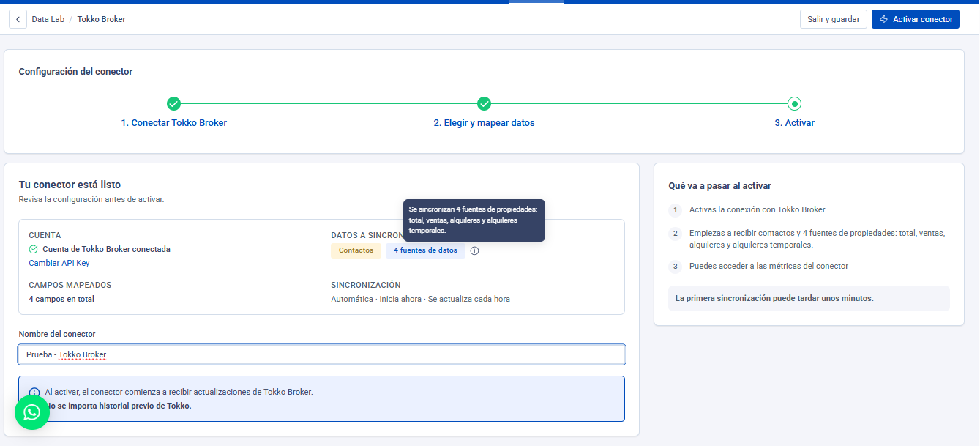Go to step 1. Conectar Tokko Broker
This screenshot has width=980, height=446.
coord(174,123)
